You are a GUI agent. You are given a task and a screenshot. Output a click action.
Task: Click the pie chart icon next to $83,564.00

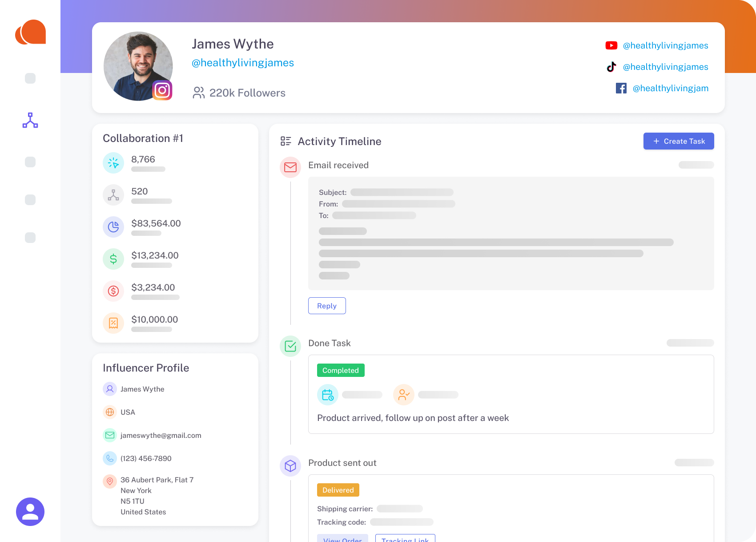tap(113, 227)
